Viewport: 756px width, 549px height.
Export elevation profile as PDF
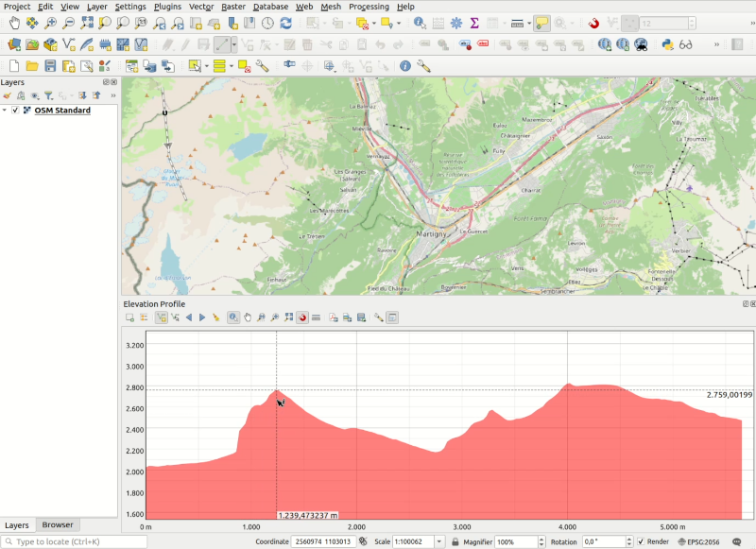point(335,317)
